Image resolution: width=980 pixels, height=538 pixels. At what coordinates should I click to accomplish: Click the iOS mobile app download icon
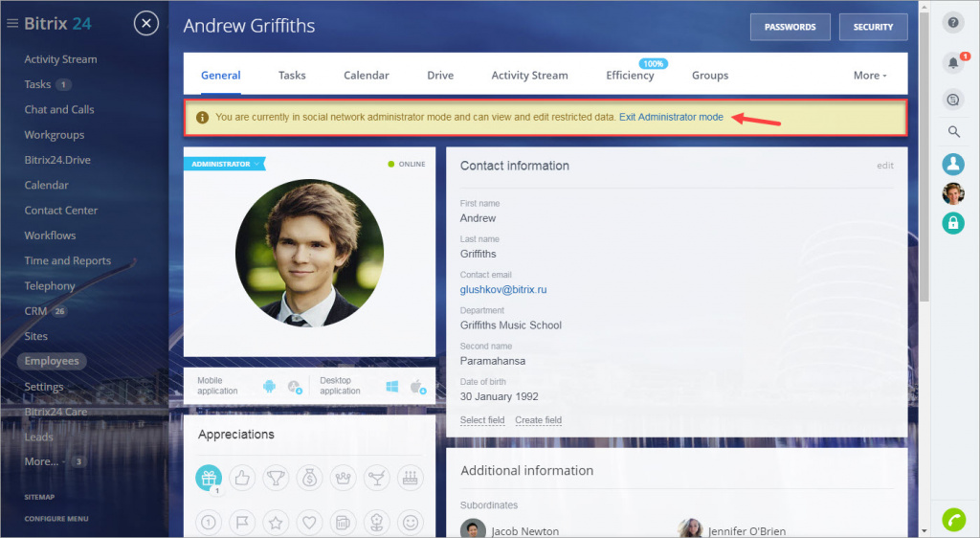(x=295, y=386)
